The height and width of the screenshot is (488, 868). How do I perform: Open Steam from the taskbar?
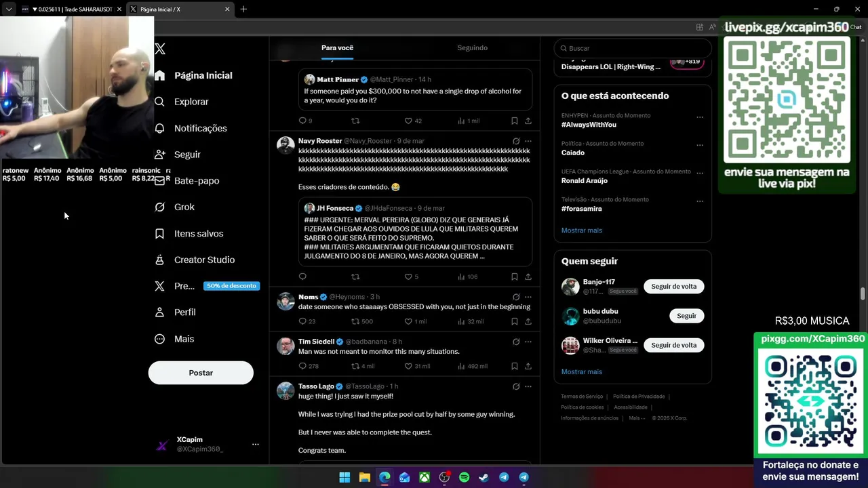pyautogui.click(x=484, y=477)
